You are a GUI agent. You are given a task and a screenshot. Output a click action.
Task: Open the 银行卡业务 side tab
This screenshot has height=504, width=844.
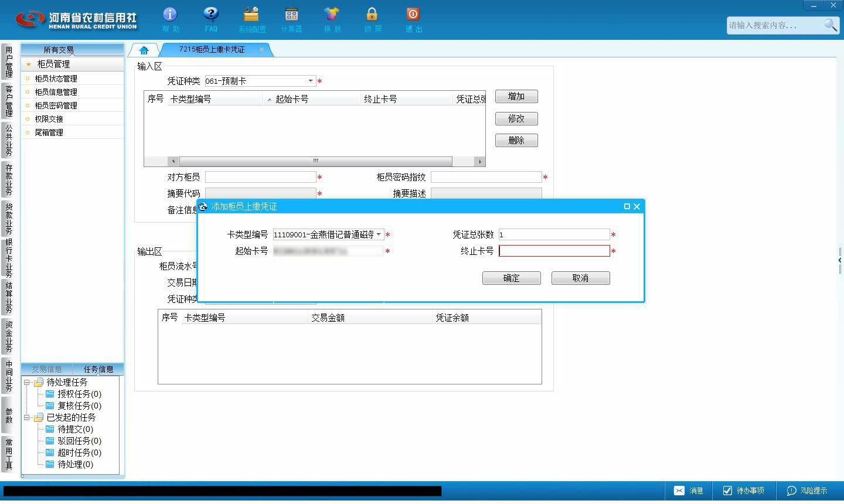[x=9, y=258]
